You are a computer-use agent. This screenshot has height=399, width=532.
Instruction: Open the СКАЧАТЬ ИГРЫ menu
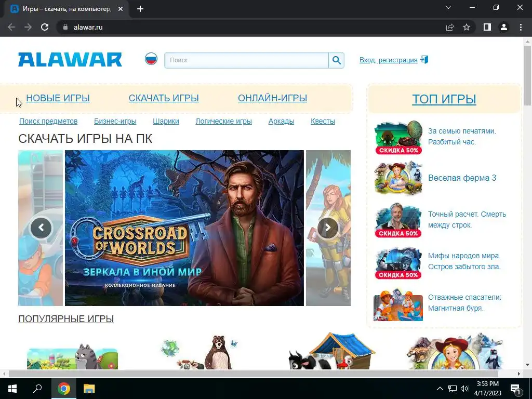tap(164, 98)
